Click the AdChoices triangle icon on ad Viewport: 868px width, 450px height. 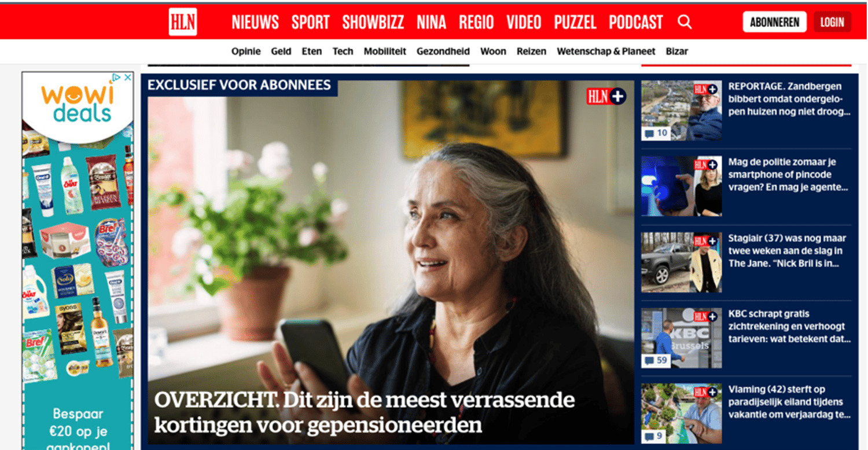coord(116,78)
